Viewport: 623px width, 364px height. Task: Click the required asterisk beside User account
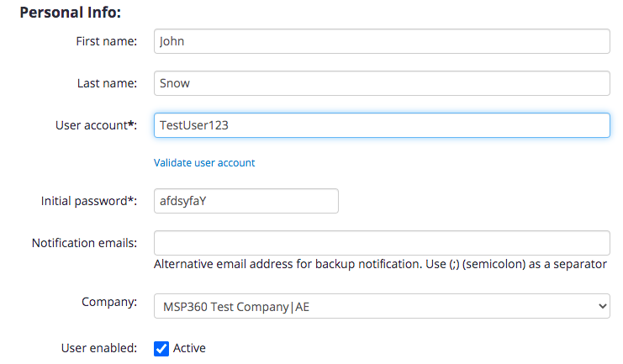tap(130, 124)
